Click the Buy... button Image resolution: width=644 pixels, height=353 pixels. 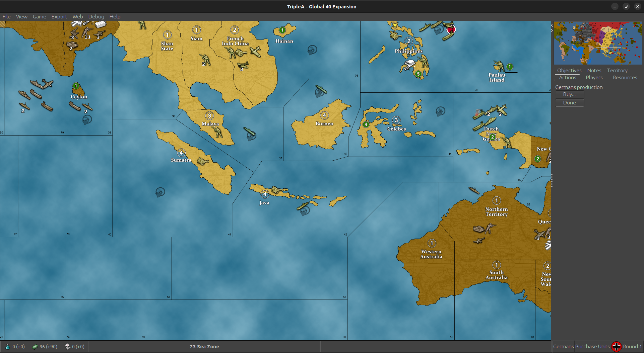[569, 94]
